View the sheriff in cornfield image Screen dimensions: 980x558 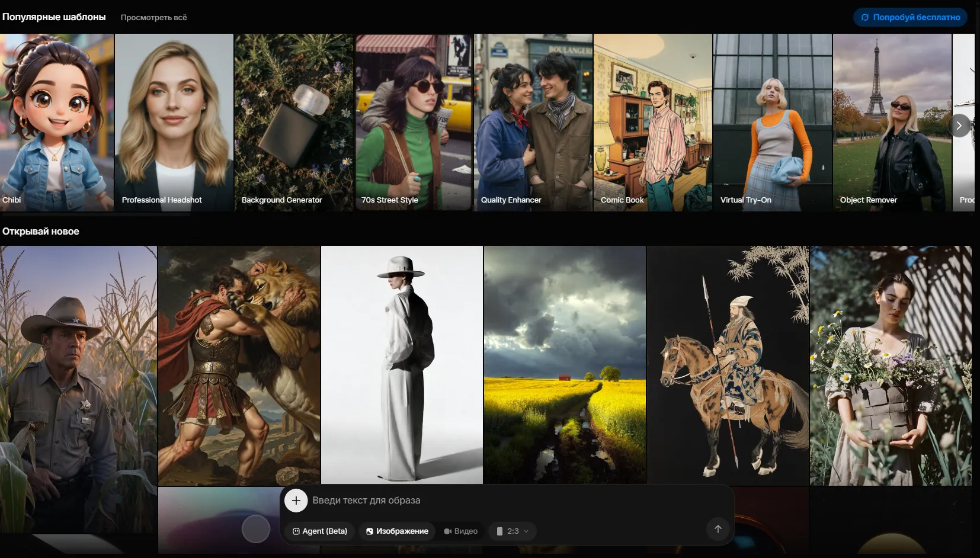78,391
